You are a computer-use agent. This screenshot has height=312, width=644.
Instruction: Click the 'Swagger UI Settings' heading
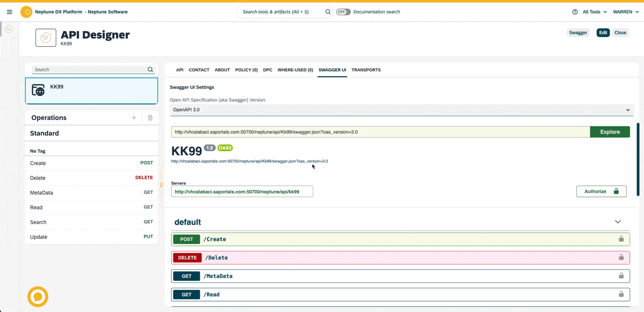click(x=192, y=87)
